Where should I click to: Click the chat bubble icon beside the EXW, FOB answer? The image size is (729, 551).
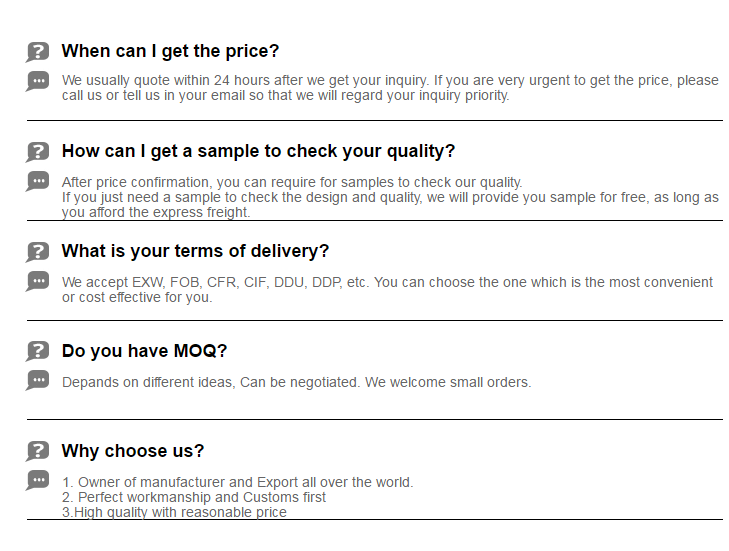point(37,281)
